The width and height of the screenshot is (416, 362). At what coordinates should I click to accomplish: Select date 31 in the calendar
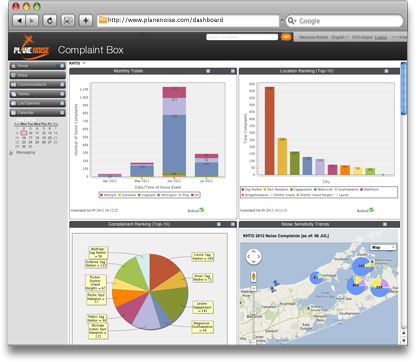pos(30,147)
